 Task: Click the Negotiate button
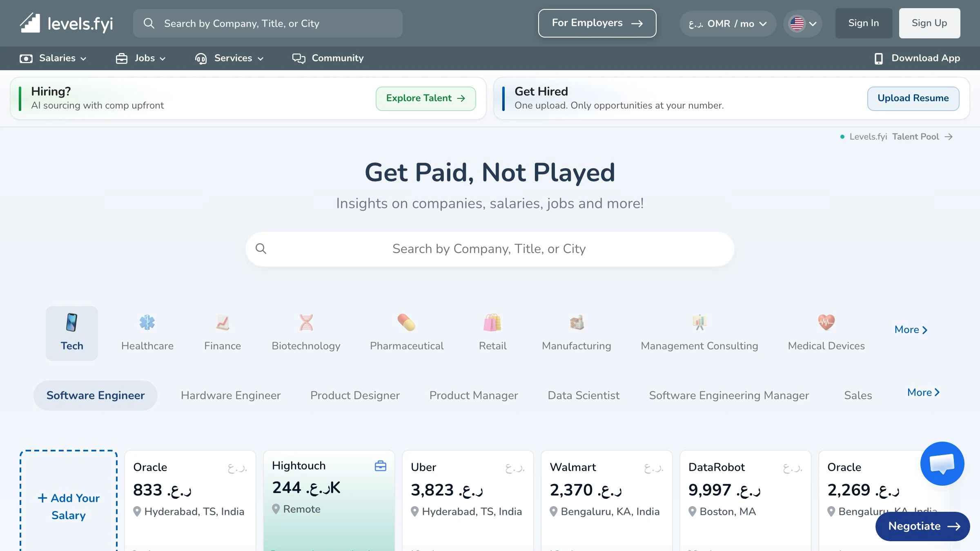(922, 527)
